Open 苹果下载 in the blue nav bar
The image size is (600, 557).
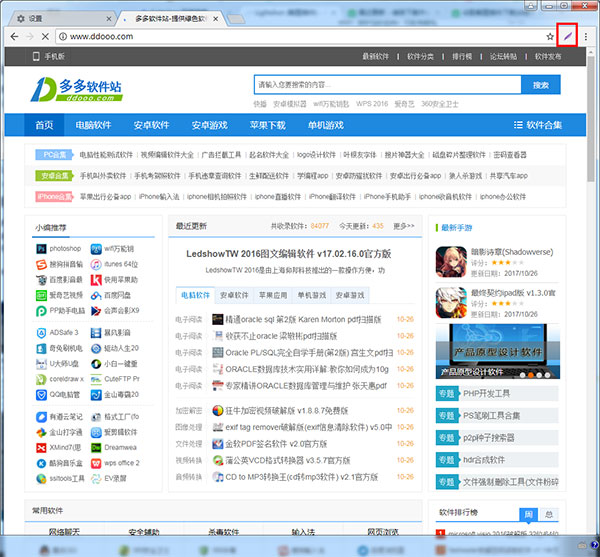click(x=268, y=125)
